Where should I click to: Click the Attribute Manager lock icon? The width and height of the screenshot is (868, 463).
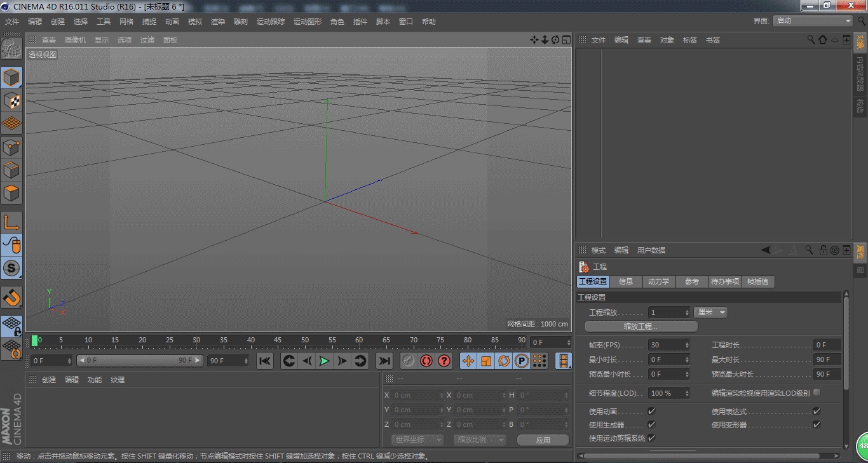tap(823, 250)
